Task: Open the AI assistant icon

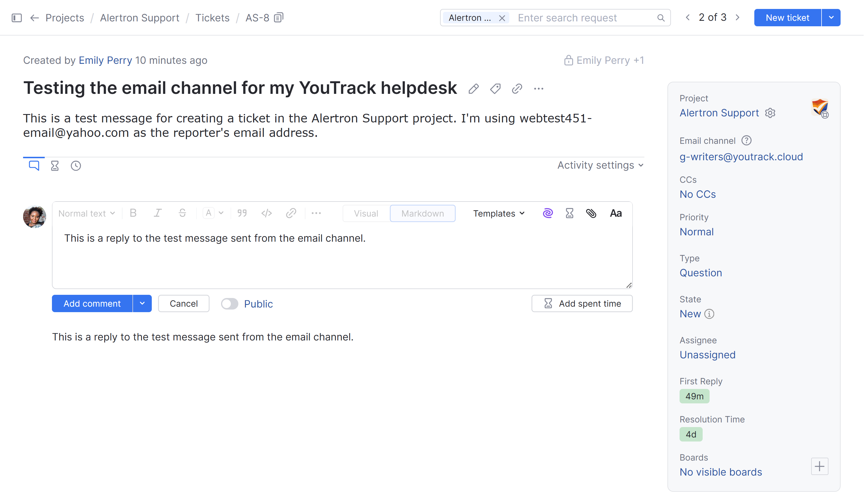Action: tap(548, 213)
